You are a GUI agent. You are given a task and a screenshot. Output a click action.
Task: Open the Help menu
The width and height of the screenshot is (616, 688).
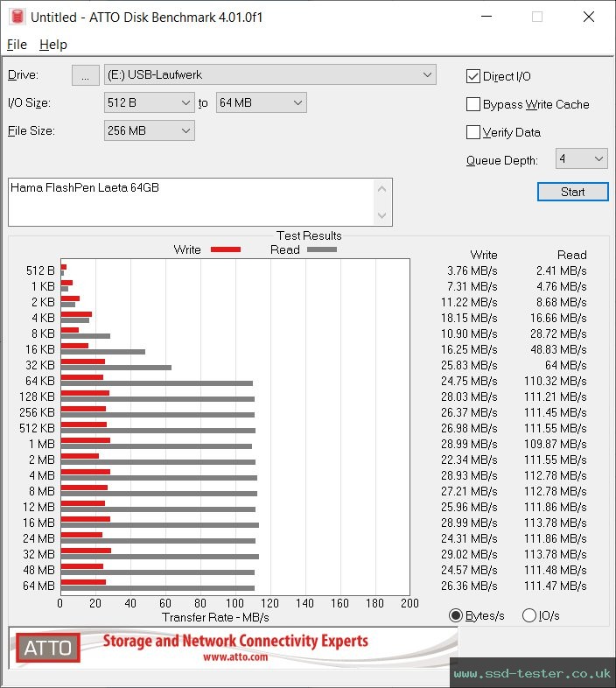click(53, 45)
